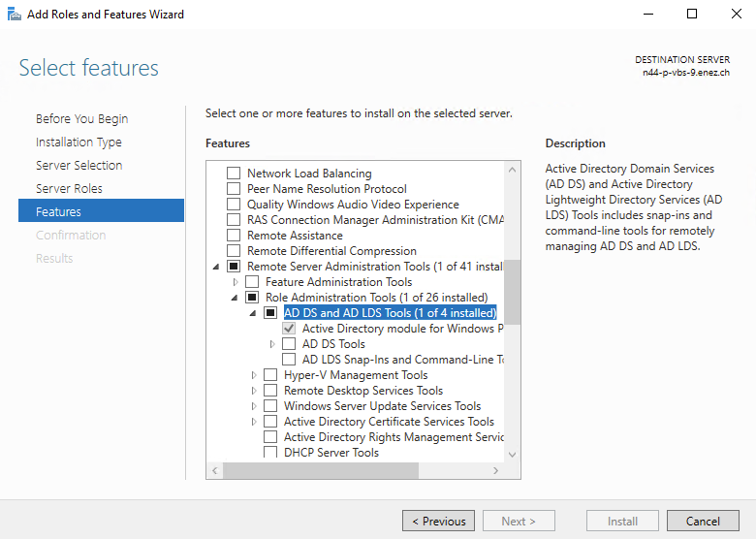The image size is (756, 539).
Task: Check the DHCP Server Tools checkbox
Action: pos(270,453)
